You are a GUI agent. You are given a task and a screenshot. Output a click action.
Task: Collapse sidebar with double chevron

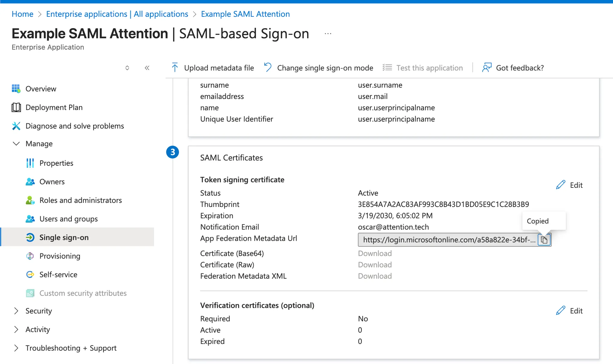pyautogui.click(x=147, y=68)
